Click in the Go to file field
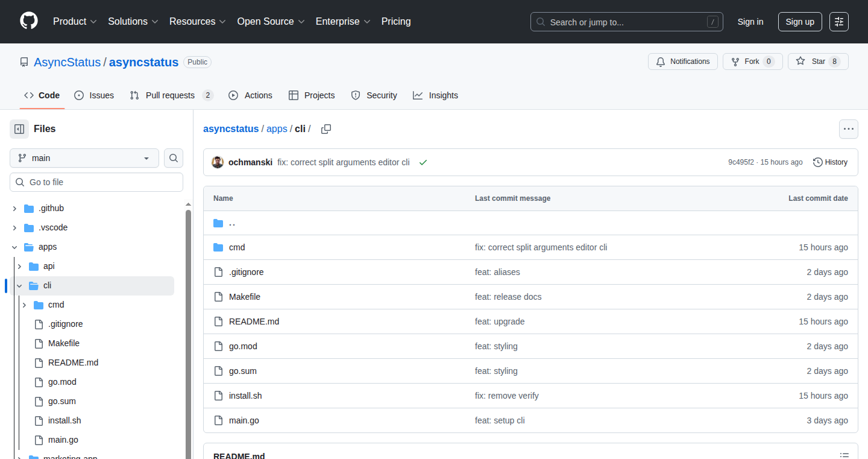Image resolution: width=868 pixels, height=459 pixels. 96,182
